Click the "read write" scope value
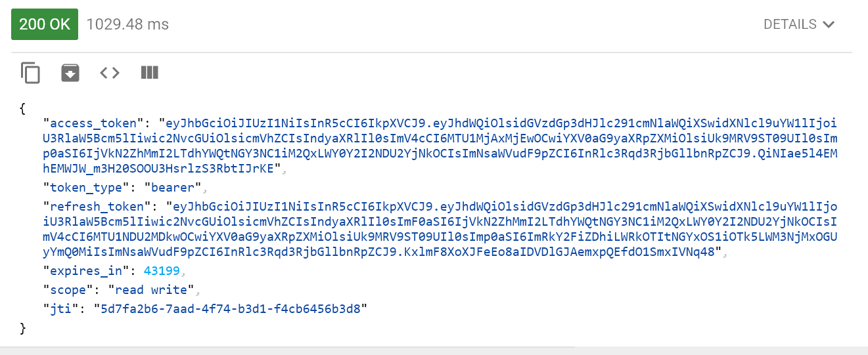 (152, 289)
